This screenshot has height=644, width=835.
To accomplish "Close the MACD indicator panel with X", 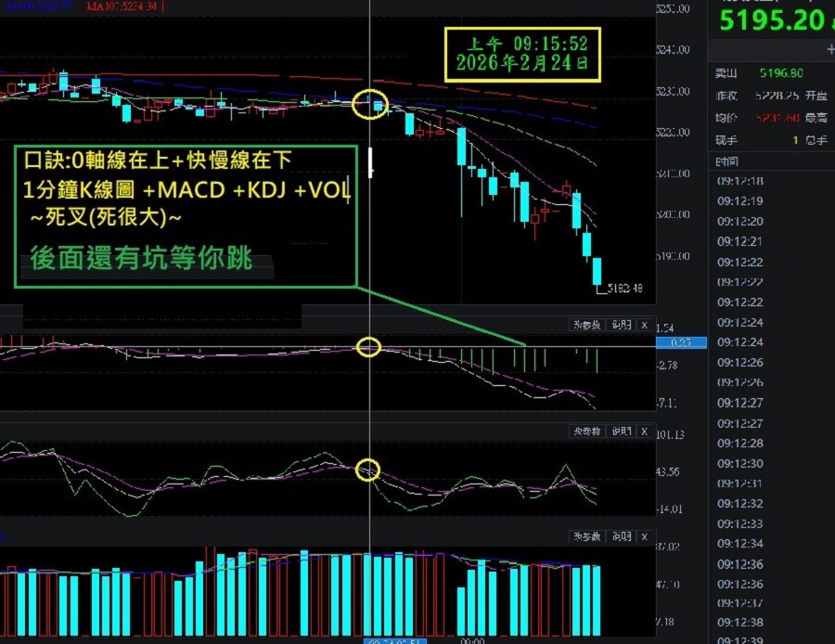I will 645,325.
